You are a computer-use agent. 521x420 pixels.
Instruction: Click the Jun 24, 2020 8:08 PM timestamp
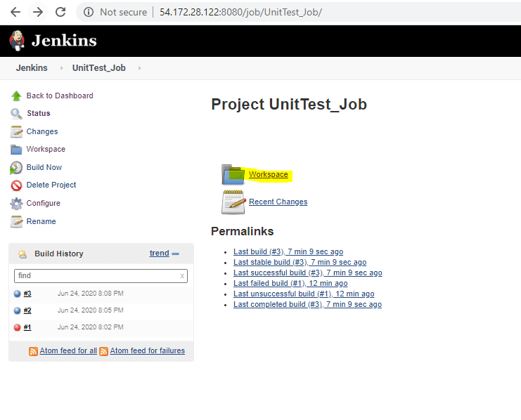[x=91, y=294]
